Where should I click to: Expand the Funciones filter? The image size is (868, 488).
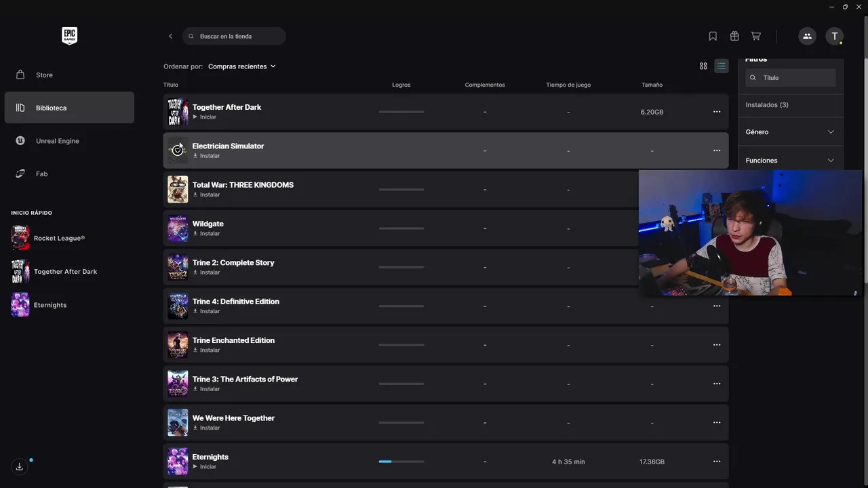790,160
